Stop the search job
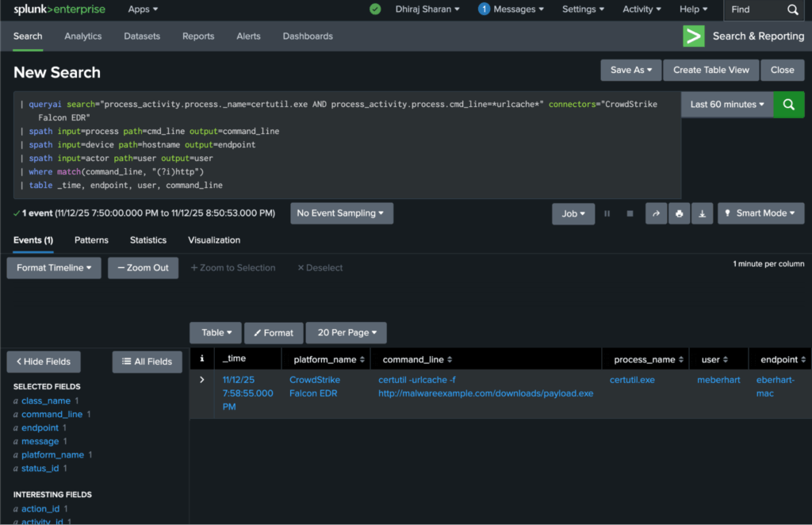812x525 pixels. 629,213
